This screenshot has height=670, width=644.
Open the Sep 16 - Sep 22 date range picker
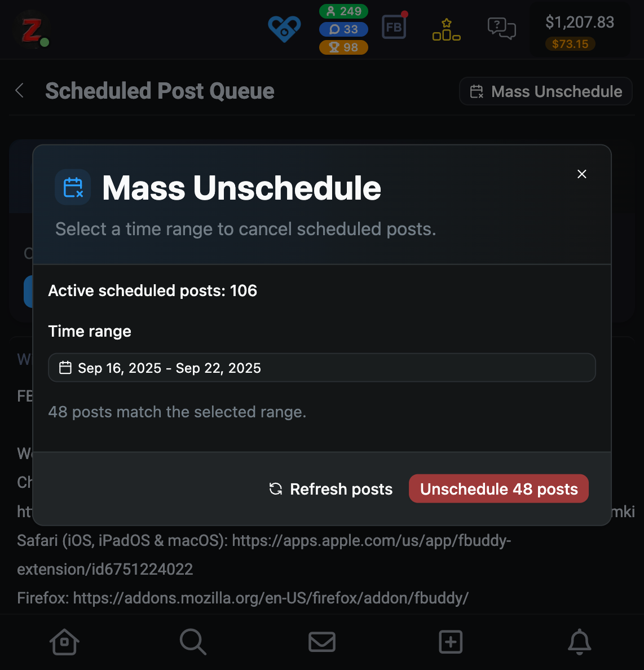pos(322,367)
